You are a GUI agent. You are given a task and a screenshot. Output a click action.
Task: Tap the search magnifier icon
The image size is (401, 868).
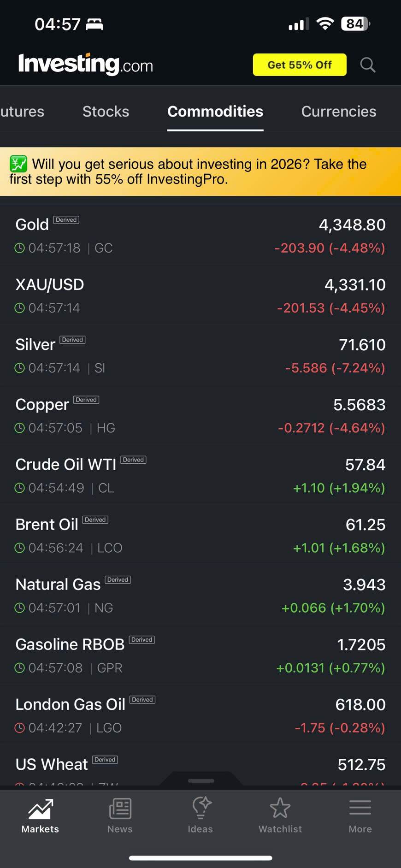pos(367,65)
